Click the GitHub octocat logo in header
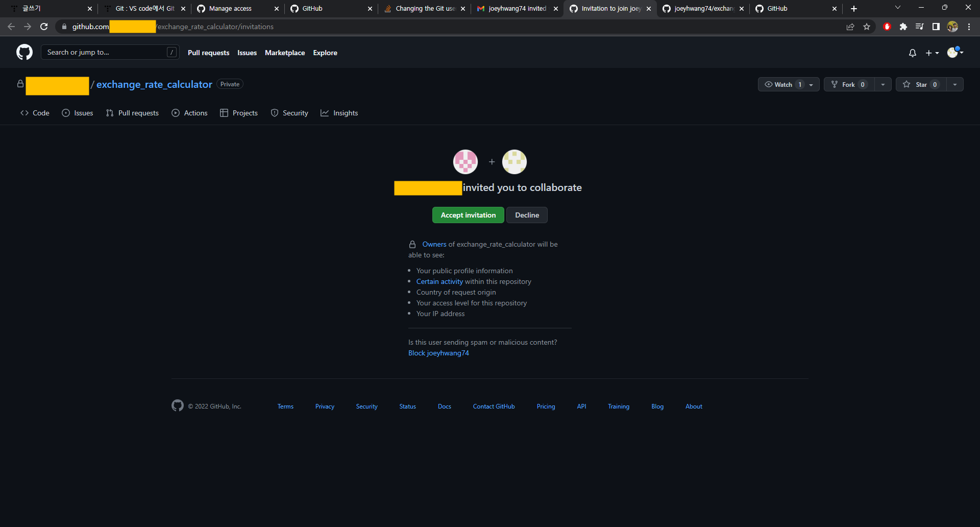Screen dimensions: 980x527 coord(24,52)
